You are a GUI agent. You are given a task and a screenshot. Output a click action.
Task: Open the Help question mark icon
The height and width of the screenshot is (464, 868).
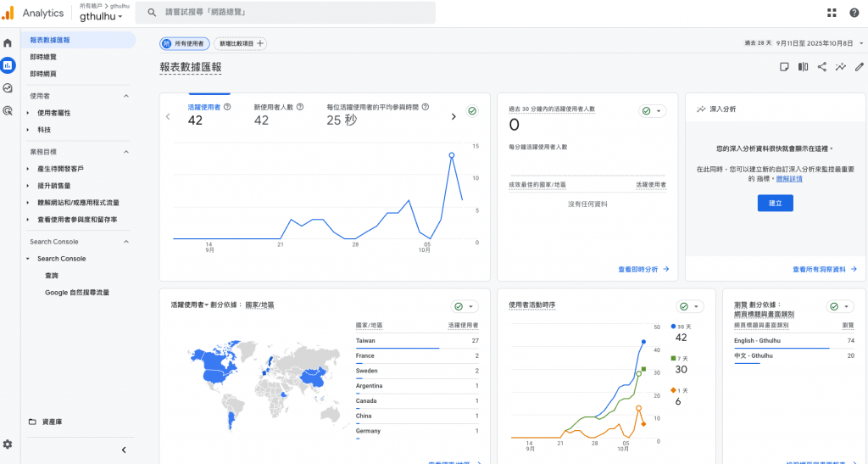pyautogui.click(x=854, y=13)
